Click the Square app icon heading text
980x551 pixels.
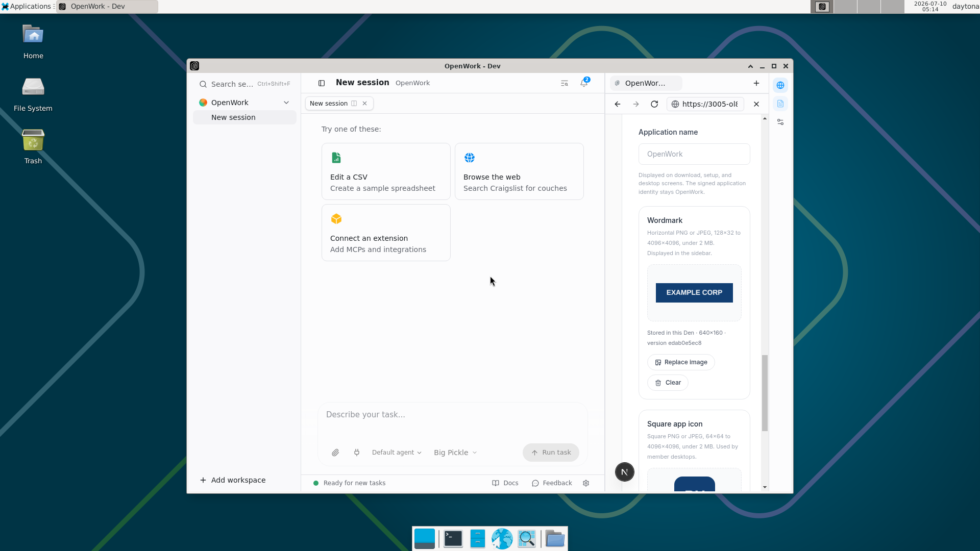coord(675,424)
